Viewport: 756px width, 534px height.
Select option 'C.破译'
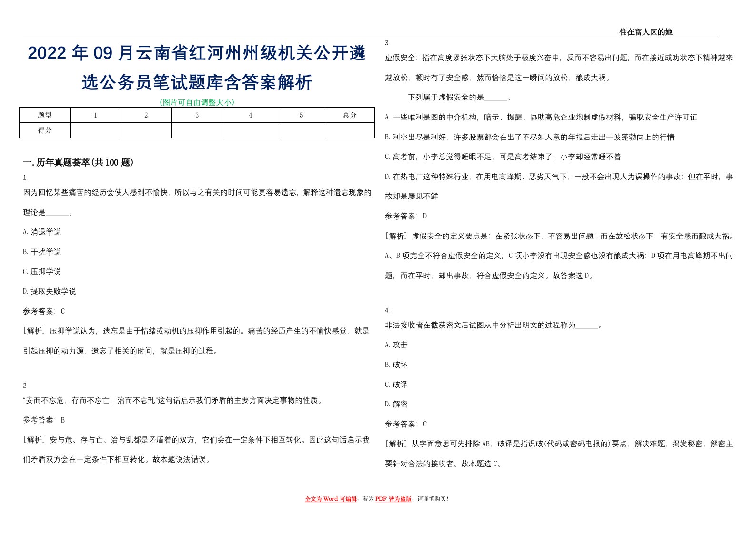(x=396, y=385)
